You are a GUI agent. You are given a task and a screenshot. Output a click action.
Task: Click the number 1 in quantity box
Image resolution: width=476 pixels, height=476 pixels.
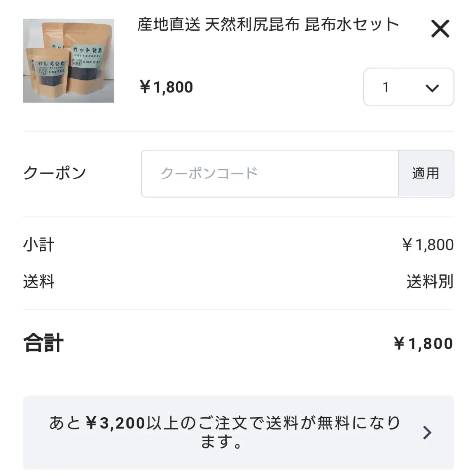pos(385,87)
